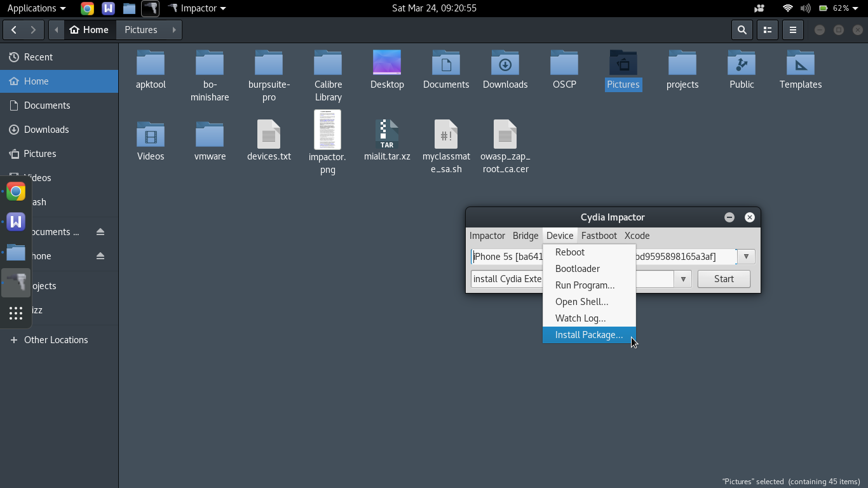This screenshot has height=488, width=868.
Task: Click the Start button in Cydia Impactor
Action: [x=724, y=279]
